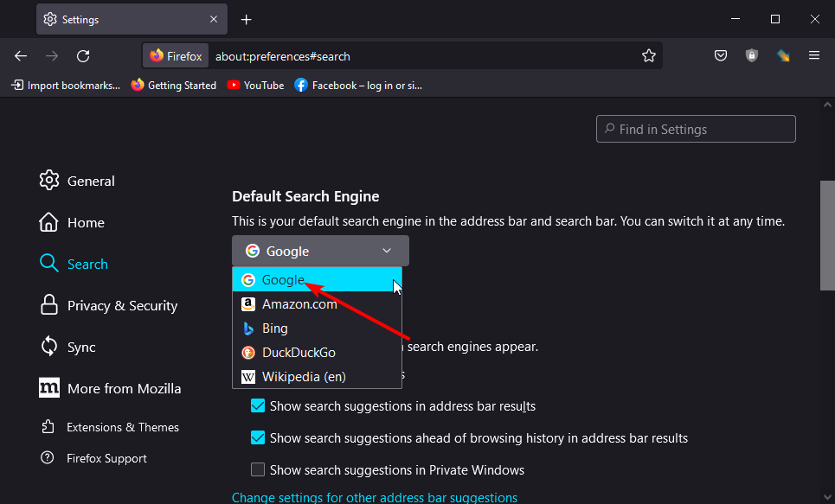Click the Firefox identity icon in the address bar
The width and height of the screenshot is (835, 504).
coord(176,56)
